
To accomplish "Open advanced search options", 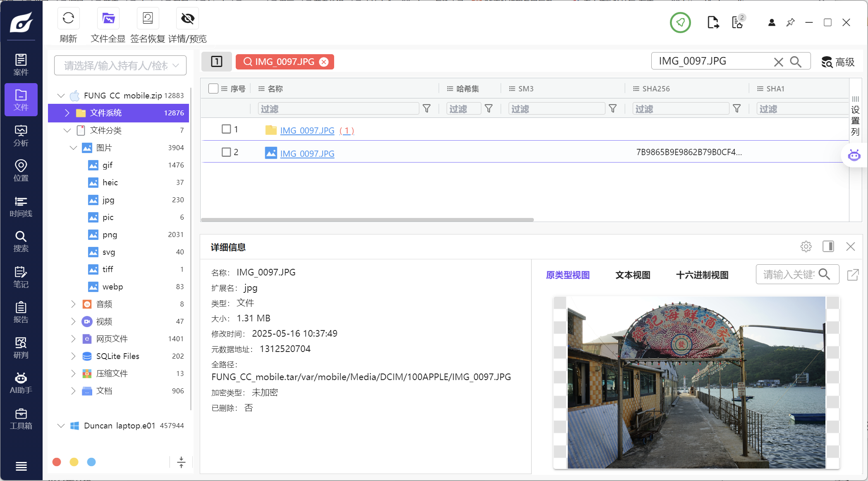I will (838, 62).
